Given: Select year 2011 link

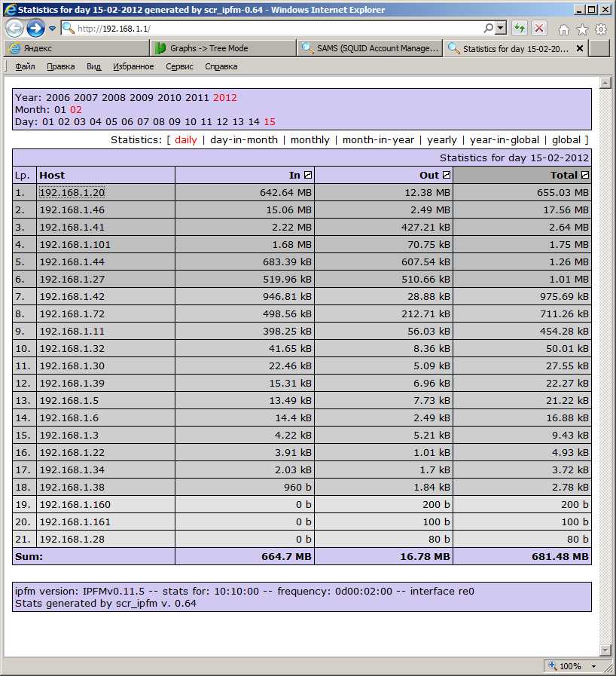Looking at the screenshot, I should (x=197, y=97).
